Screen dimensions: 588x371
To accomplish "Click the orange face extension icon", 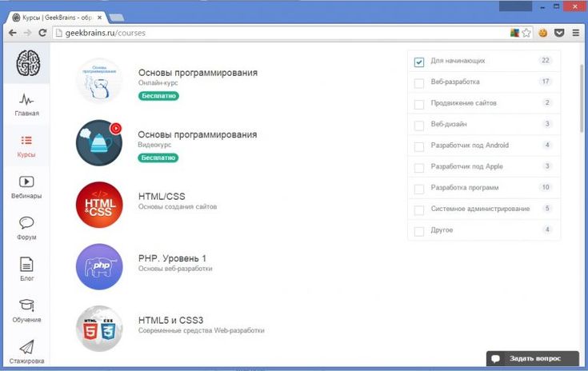I will (x=542, y=33).
